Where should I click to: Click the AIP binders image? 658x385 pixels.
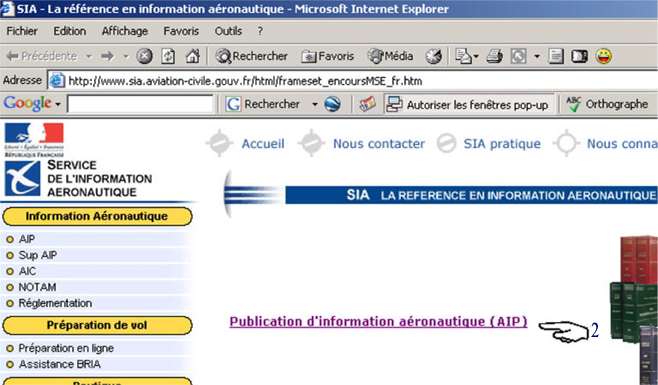pos(634,309)
